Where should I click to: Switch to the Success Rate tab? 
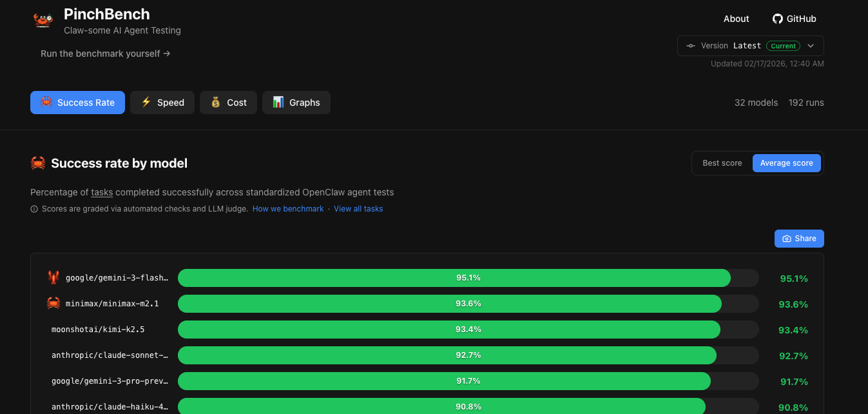(77, 103)
